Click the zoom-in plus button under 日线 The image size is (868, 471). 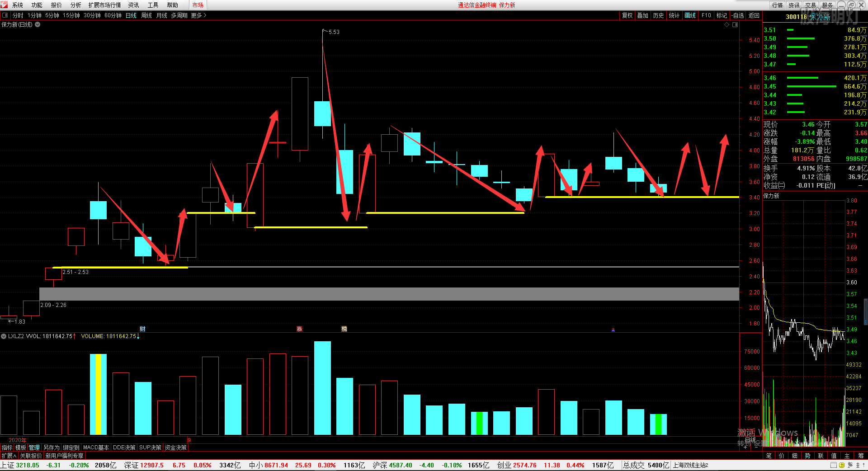coord(745,447)
